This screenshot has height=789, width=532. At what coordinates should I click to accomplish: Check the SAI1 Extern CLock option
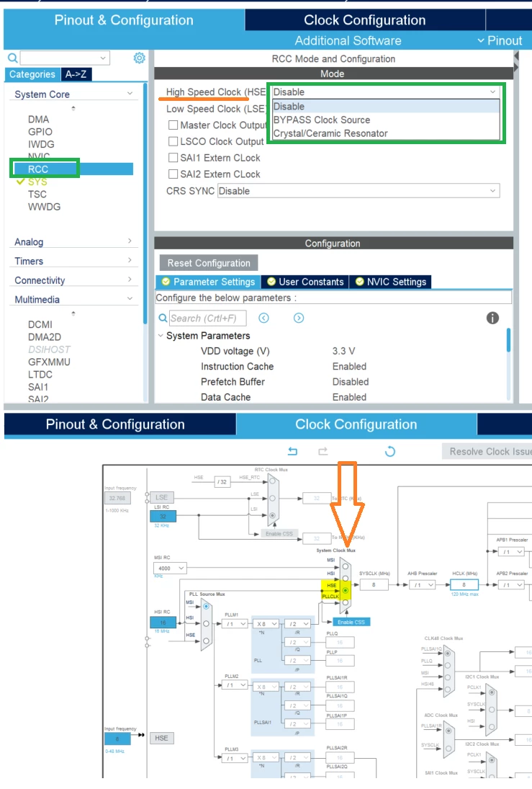pyautogui.click(x=173, y=158)
